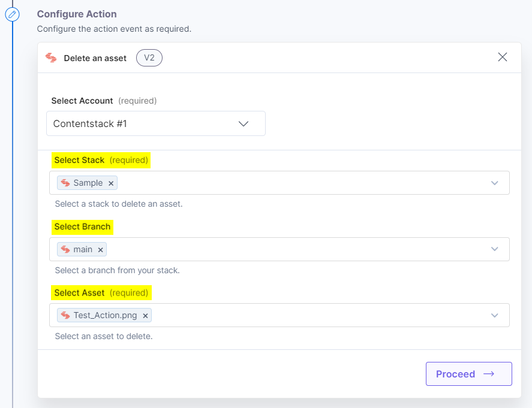The width and height of the screenshot is (532, 408).
Task: Click inside the Select Asset field
Action: (318, 315)
